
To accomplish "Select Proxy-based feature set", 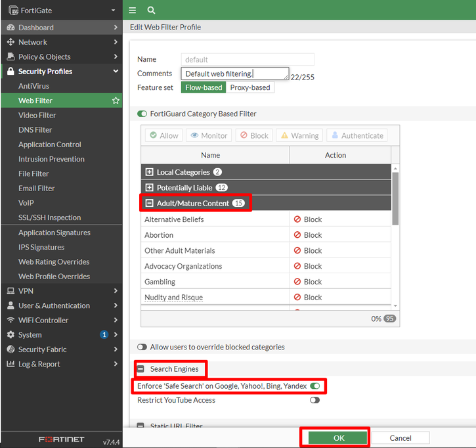I will point(250,87).
